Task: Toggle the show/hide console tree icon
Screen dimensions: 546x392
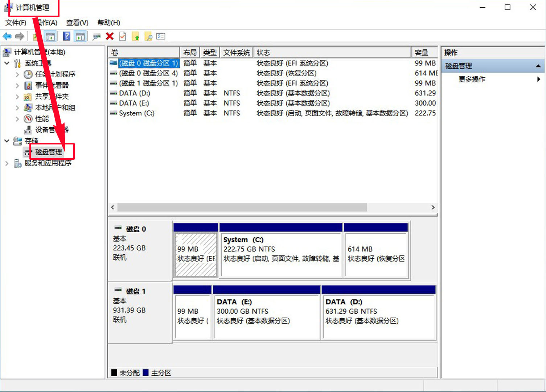Action: (x=50, y=36)
